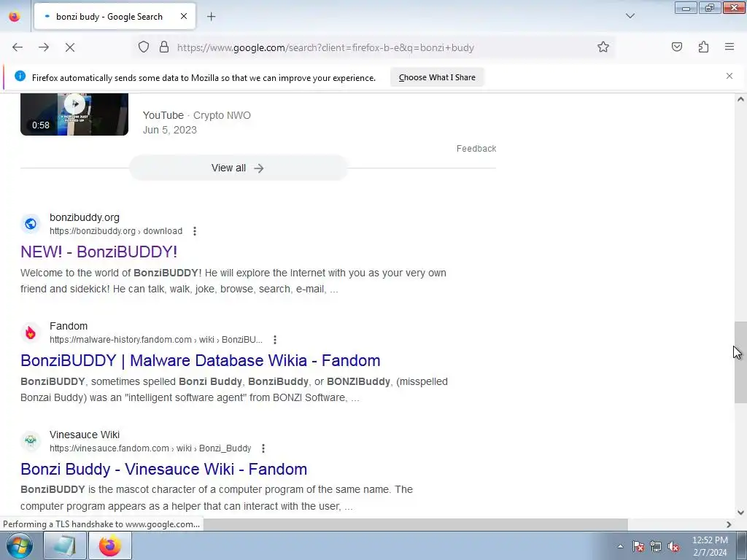747x560 pixels.
Task: Click the Firefox View icon
Action: (x=15, y=17)
